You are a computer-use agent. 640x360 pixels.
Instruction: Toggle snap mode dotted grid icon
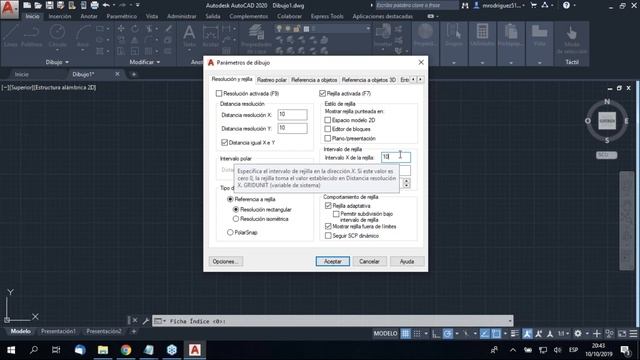click(417, 333)
